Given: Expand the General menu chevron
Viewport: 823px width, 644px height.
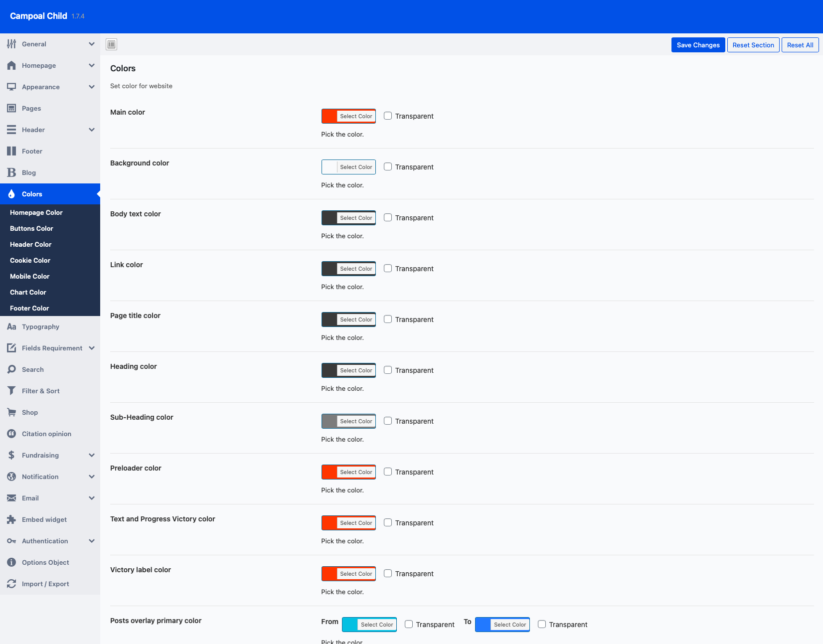Looking at the screenshot, I should pyautogui.click(x=92, y=44).
